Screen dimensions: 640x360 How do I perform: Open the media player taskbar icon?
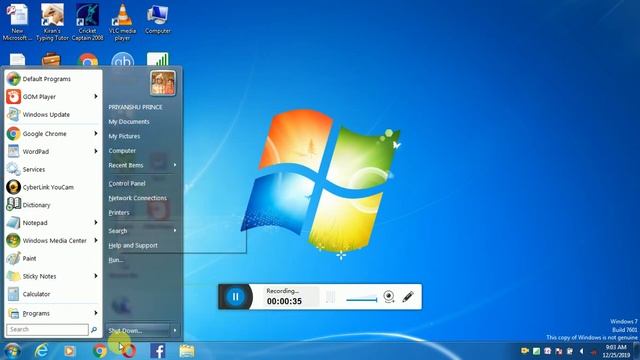(x=69, y=351)
